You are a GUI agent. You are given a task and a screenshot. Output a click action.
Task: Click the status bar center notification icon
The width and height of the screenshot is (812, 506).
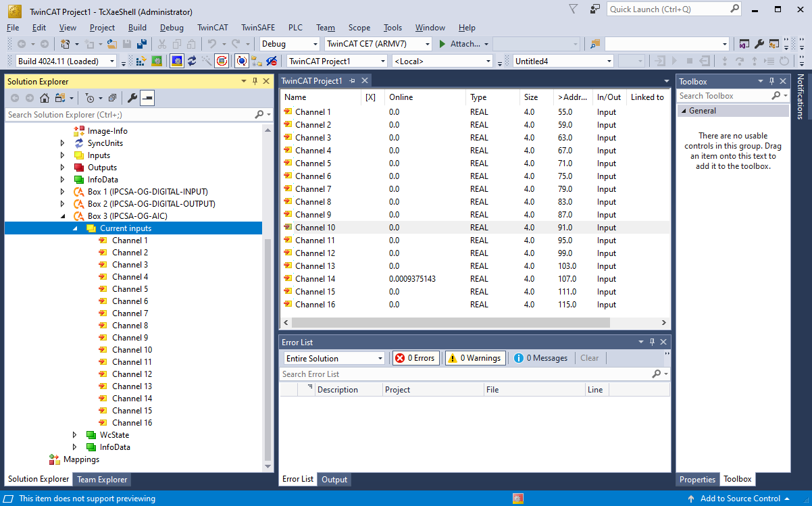click(x=518, y=499)
